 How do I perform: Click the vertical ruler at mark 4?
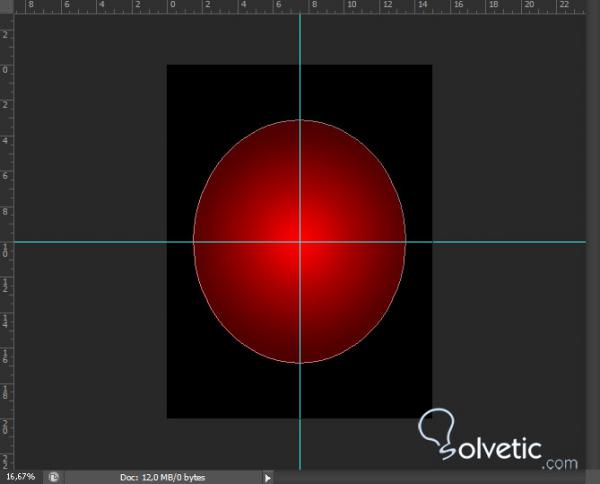coord(6,140)
